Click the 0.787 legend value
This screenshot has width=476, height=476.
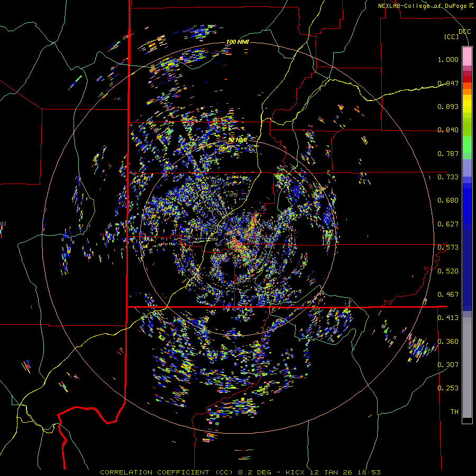pos(448,153)
